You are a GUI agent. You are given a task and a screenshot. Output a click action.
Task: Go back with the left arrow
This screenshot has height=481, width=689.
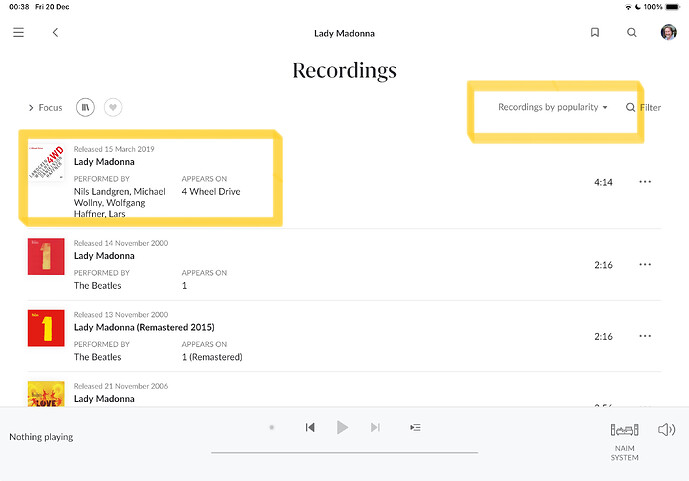pos(55,33)
